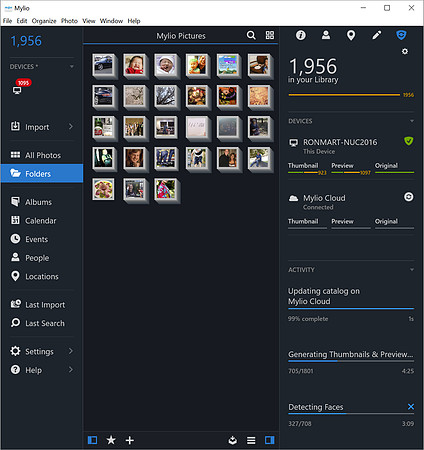Viewport: 424px width, 450px height.
Task: Open sync panel gear settings icon
Action: click(405, 51)
